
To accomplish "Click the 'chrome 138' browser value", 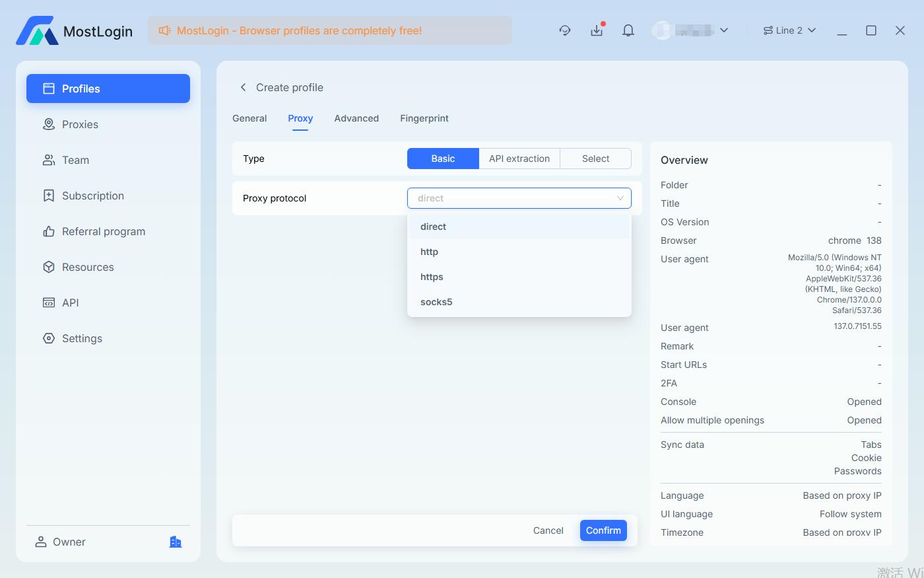I will [x=855, y=240].
